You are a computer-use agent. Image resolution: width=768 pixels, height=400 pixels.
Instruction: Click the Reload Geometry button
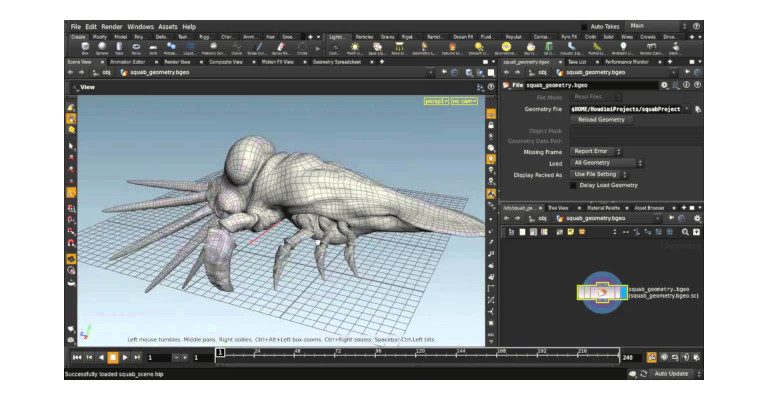(x=601, y=119)
